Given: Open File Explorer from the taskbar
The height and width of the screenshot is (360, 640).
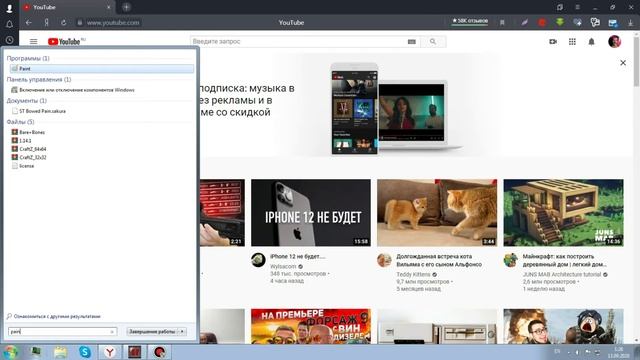Looking at the screenshot, I should pyautogui.click(x=60, y=352).
